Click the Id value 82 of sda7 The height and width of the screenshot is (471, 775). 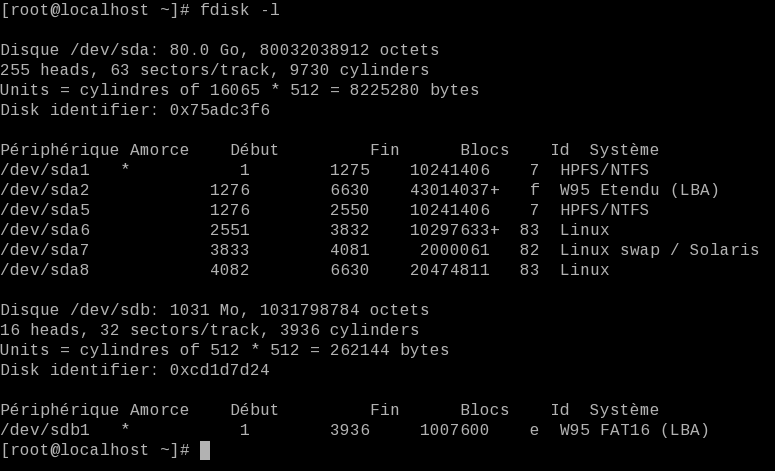(529, 250)
